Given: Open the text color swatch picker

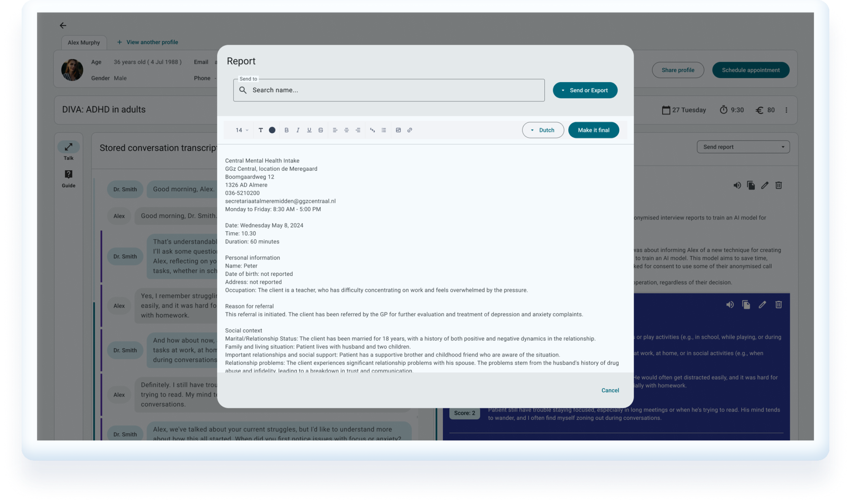Looking at the screenshot, I should pos(272,130).
